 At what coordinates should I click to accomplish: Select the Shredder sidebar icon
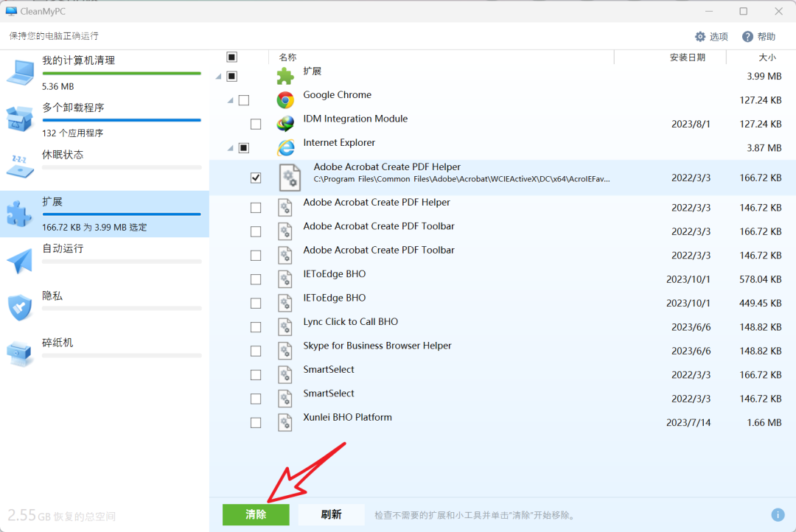point(20,353)
